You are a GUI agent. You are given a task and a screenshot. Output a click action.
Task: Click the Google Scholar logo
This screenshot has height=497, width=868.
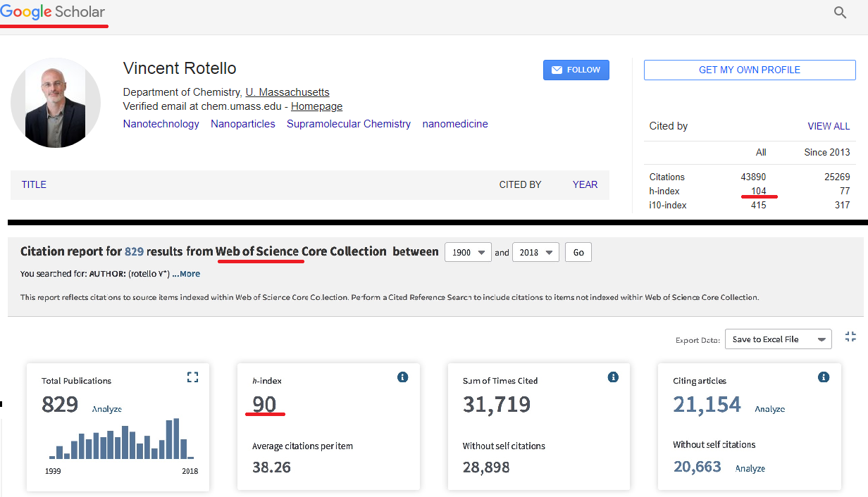[x=53, y=12]
